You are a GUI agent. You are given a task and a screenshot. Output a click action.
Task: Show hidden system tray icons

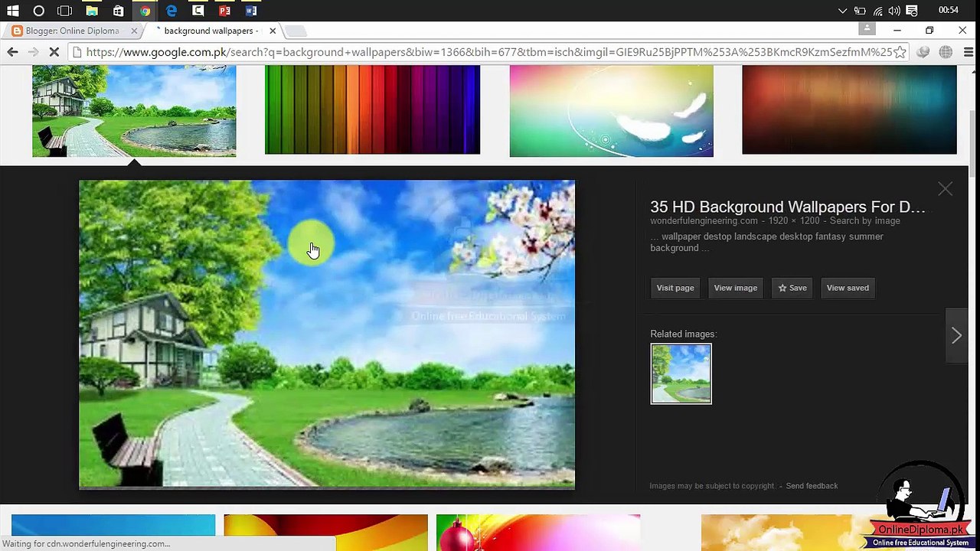click(x=842, y=11)
